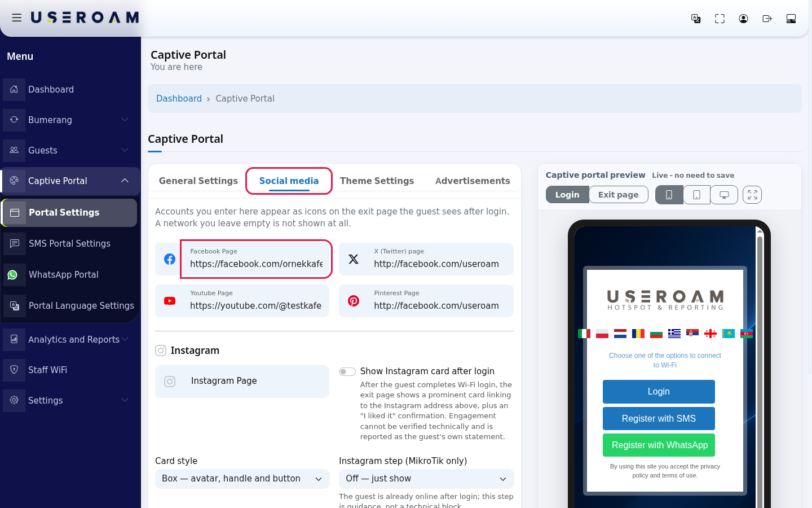Click the X (Twitter) logo icon
Image resolution: width=812 pixels, height=508 pixels.
tap(354, 259)
